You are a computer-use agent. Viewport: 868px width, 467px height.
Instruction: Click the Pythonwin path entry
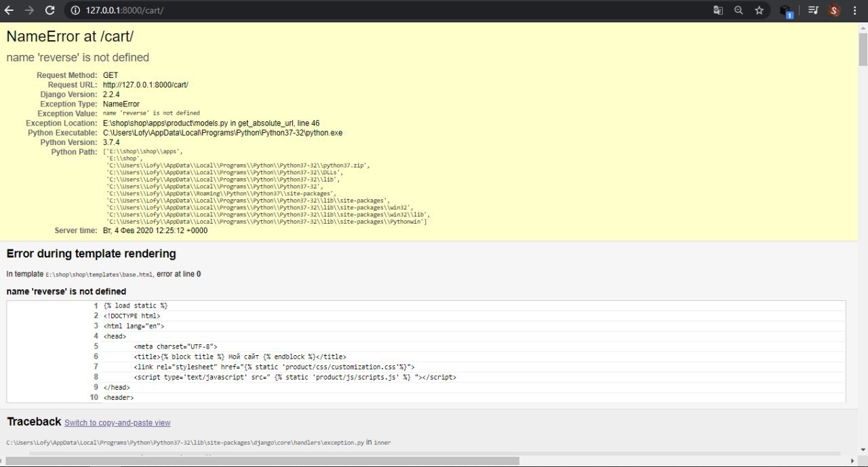coord(267,222)
